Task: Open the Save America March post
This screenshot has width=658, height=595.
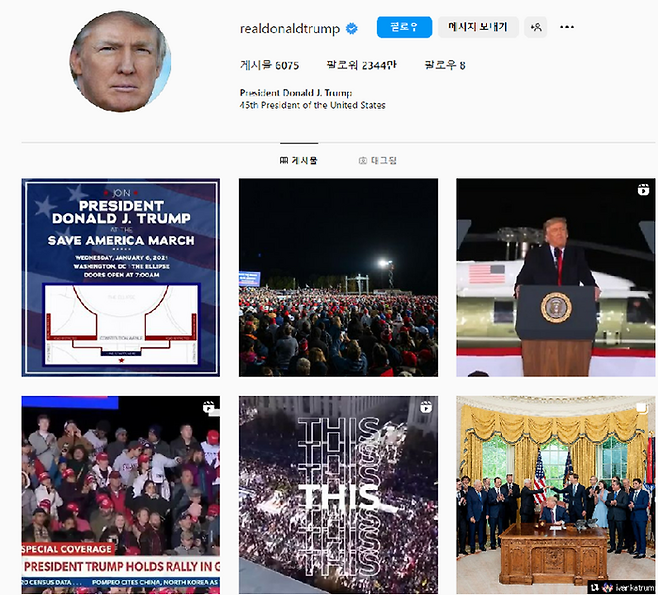Action: [x=120, y=277]
